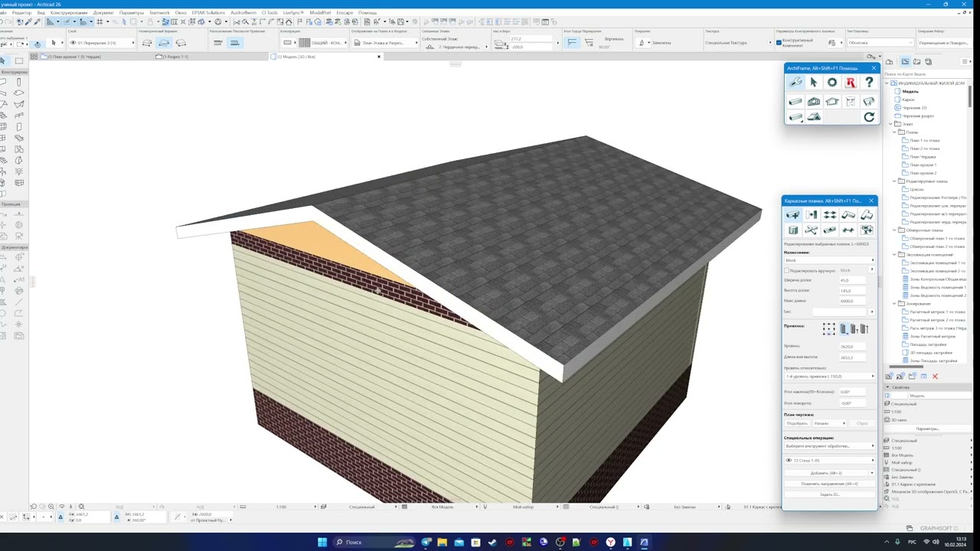Click the Задать ID button
Viewport: 980px width, 551px height.
coord(829,494)
